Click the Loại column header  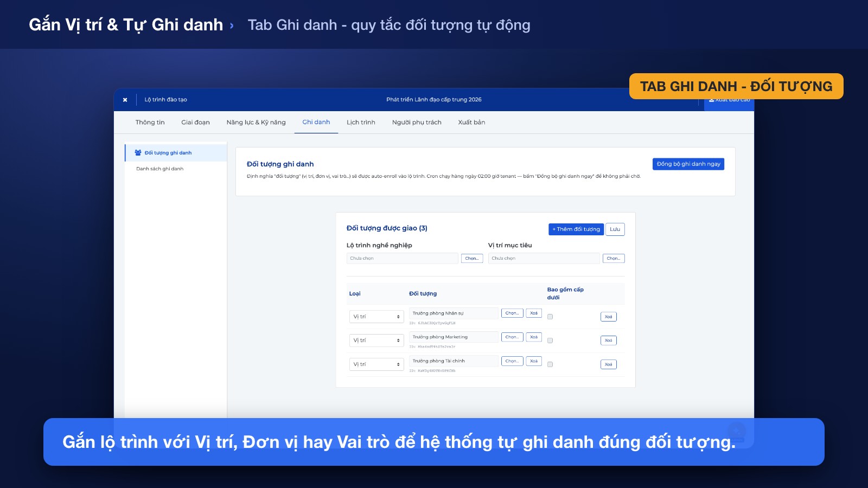pyautogui.click(x=355, y=294)
